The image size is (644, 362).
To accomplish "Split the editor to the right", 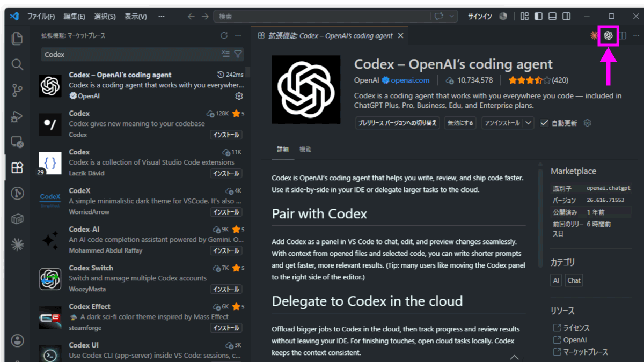I will (x=623, y=35).
